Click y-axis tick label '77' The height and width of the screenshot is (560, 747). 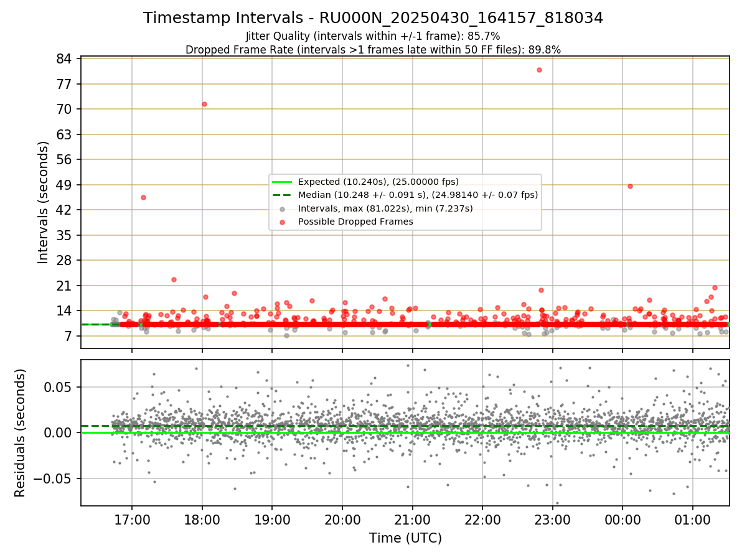(x=65, y=84)
